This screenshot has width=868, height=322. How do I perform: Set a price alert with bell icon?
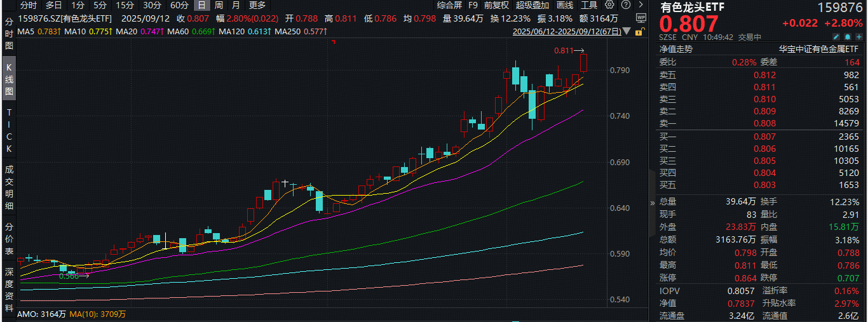848,37
